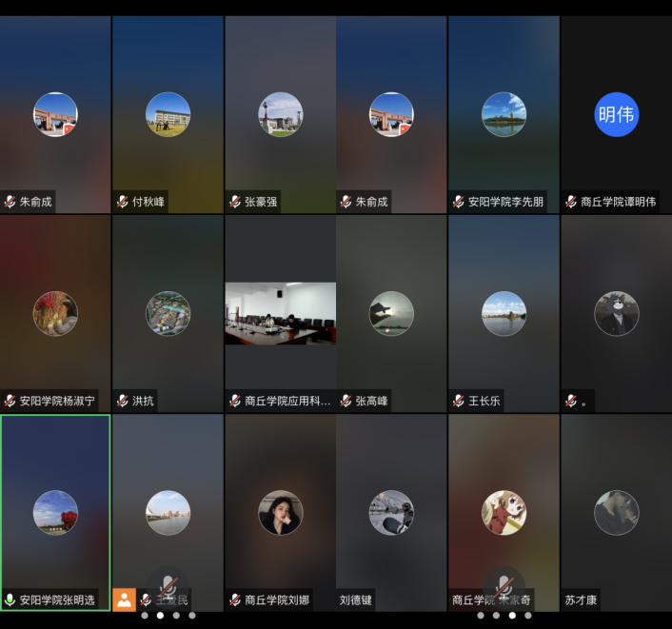
Task: Open the conference room video of 商丘学院应用科…
Action: 280,313
